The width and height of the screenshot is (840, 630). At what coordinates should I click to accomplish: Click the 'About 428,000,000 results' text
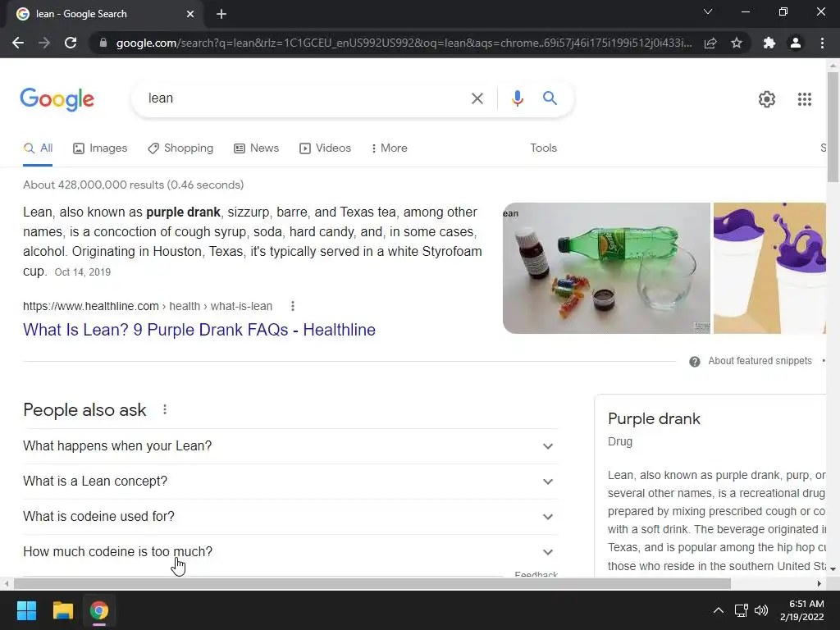pyautogui.click(x=134, y=185)
